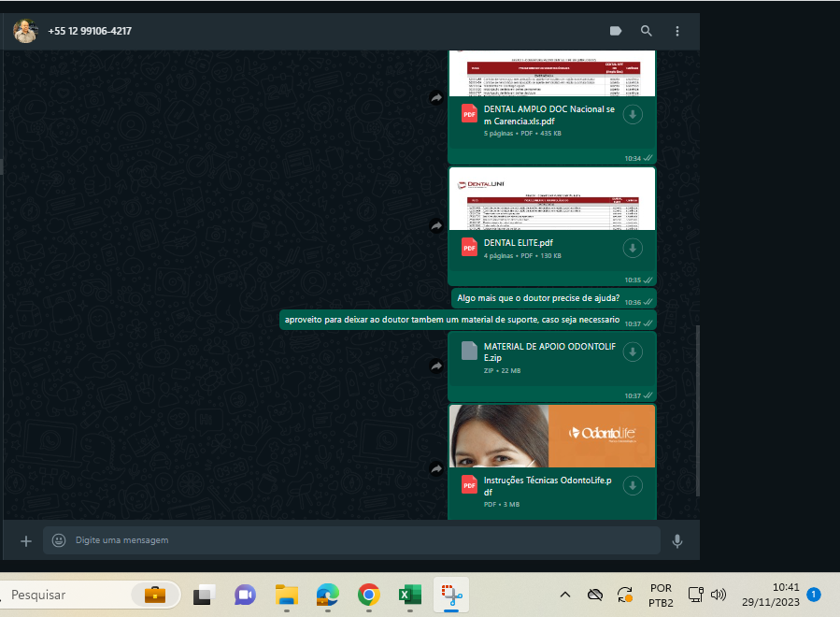Image resolution: width=840 pixels, height=617 pixels.
Task: Open the contact info for +55 12 99106-4217
Action: [90, 31]
